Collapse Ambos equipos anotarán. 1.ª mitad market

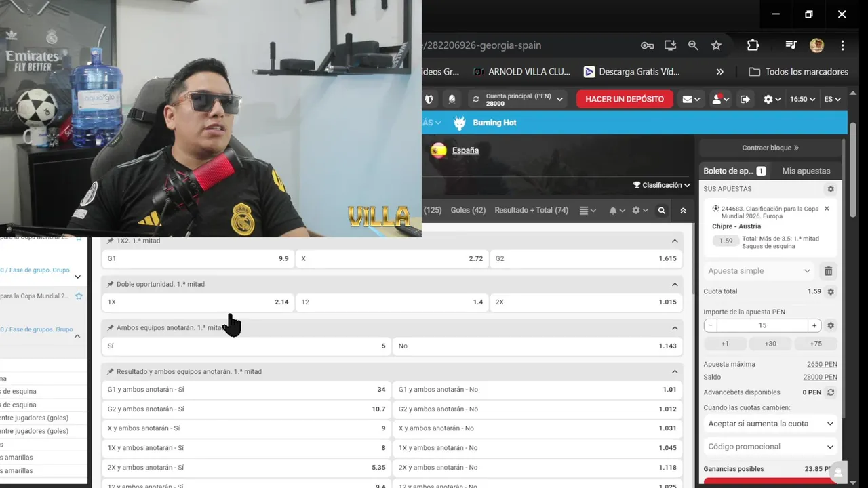point(675,328)
